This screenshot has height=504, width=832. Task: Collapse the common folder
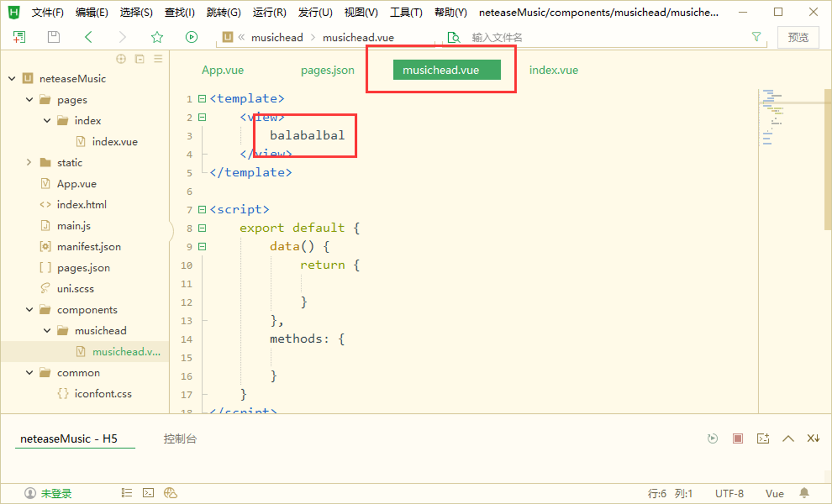coord(29,372)
